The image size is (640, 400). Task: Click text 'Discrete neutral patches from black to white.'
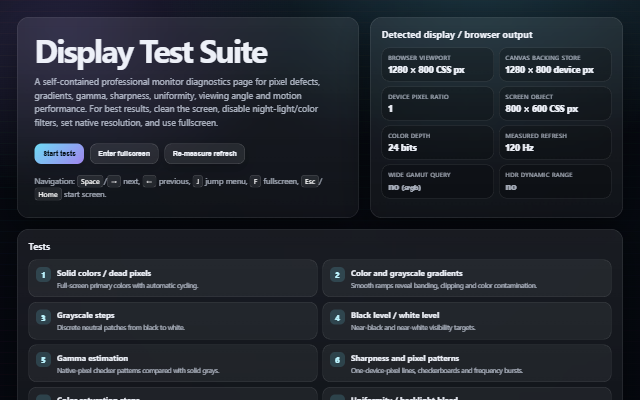(121, 328)
